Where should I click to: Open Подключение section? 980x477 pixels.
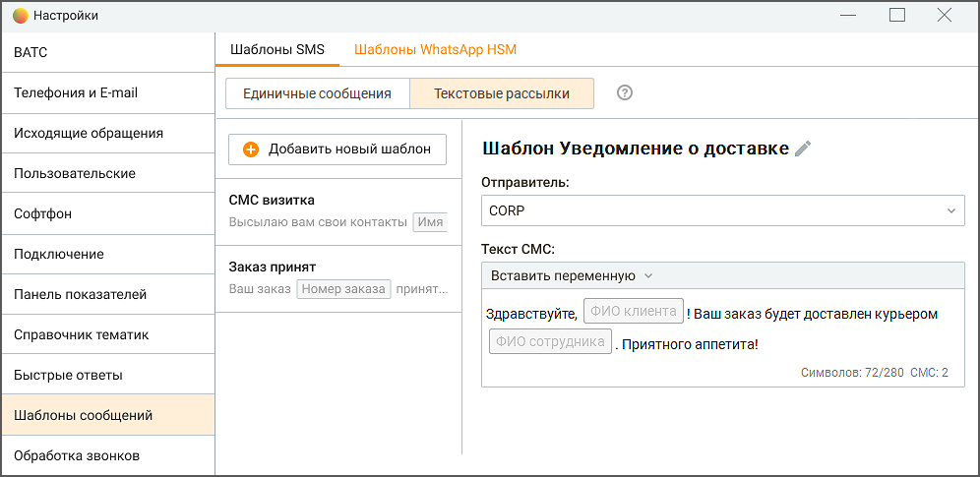click(107, 254)
